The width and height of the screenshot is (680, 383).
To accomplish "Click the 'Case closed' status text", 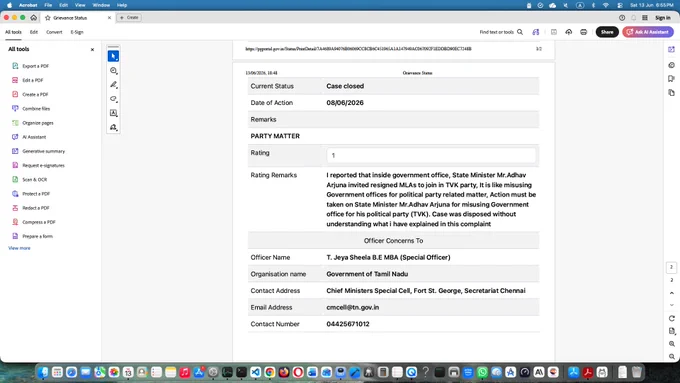I will click(x=345, y=86).
